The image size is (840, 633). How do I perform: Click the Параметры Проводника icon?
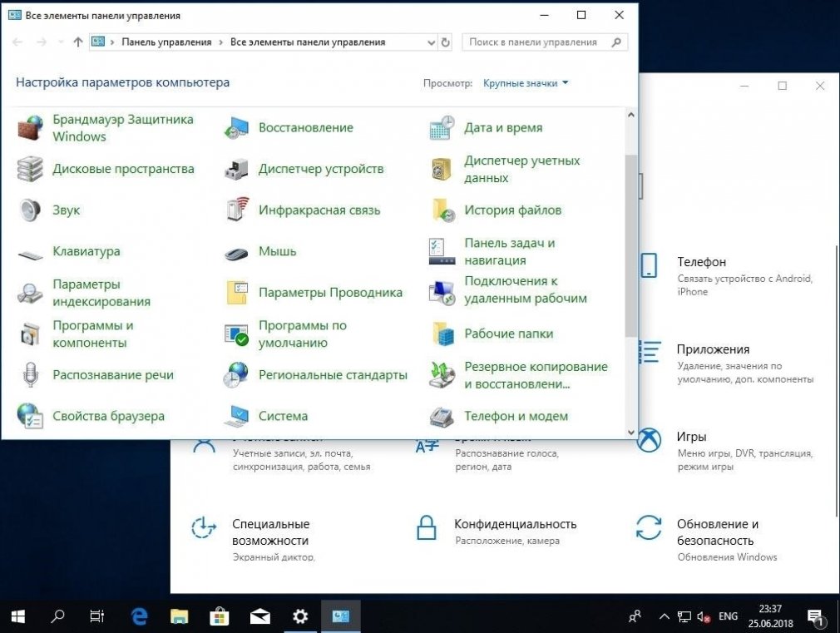click(237, 293)
